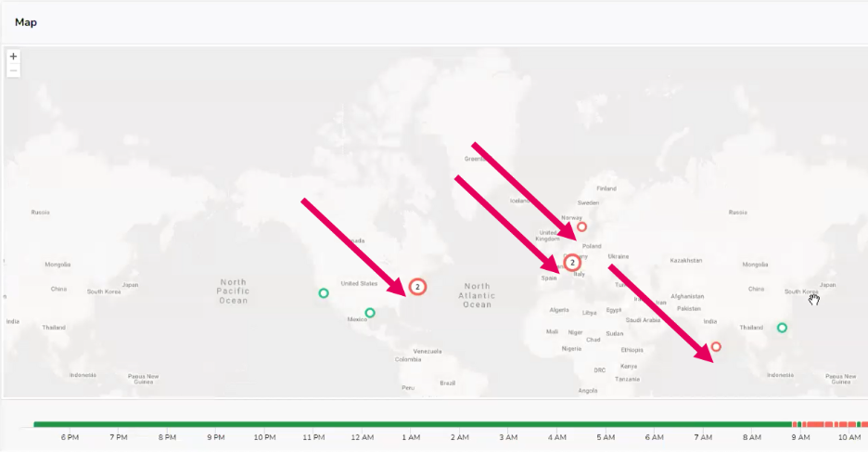Select the green marker near Mexico

(370, 313)
